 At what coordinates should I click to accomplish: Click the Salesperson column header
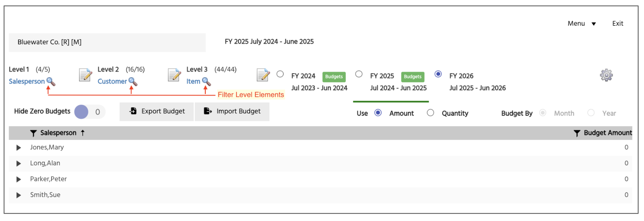tap(58, 133)
